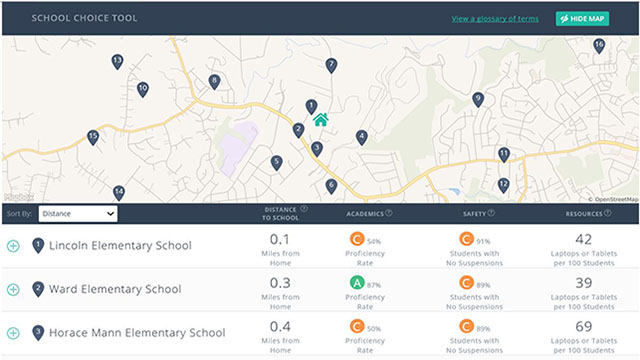This screenshot has width=640, height=360.
Task: Select map pin number 16
Action: (x=599, y=46)
